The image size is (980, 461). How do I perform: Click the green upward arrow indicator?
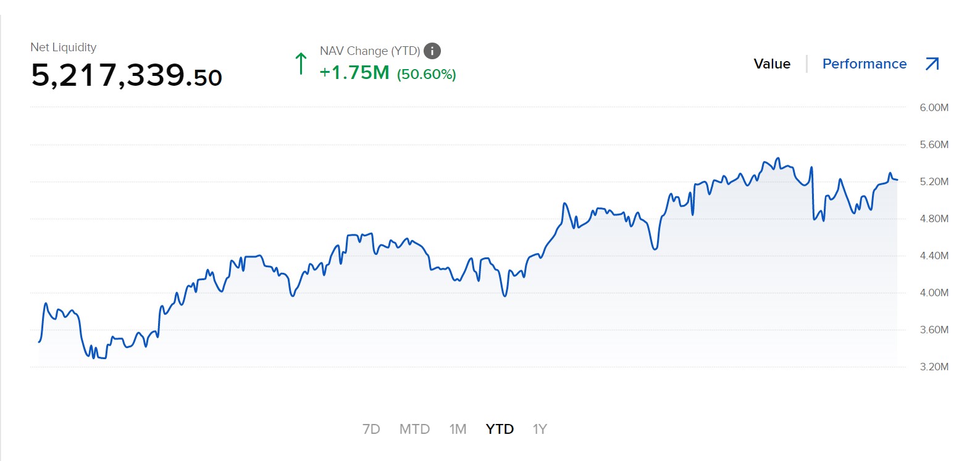[301, 64]
